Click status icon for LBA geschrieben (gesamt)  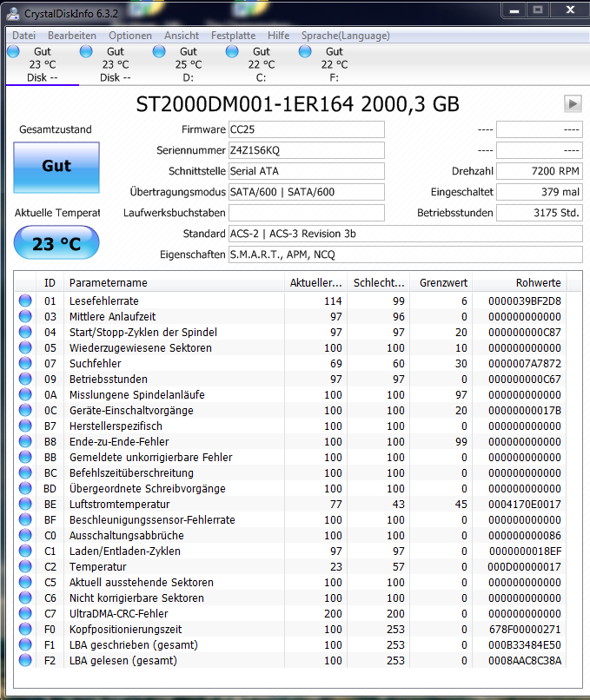tap(25, 644)
